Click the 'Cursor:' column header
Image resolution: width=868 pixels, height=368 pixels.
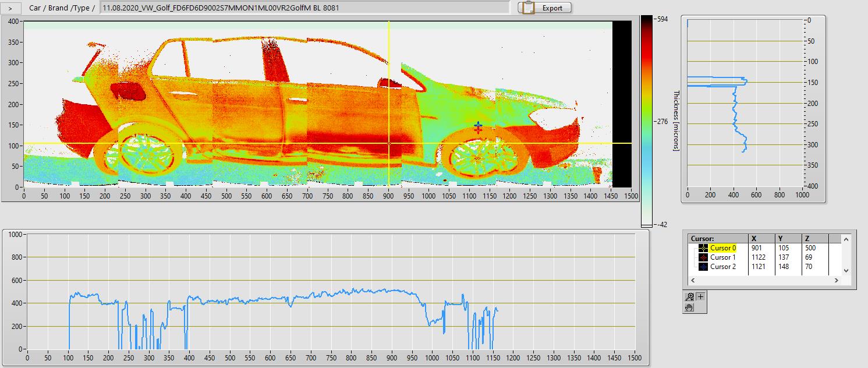718,239
